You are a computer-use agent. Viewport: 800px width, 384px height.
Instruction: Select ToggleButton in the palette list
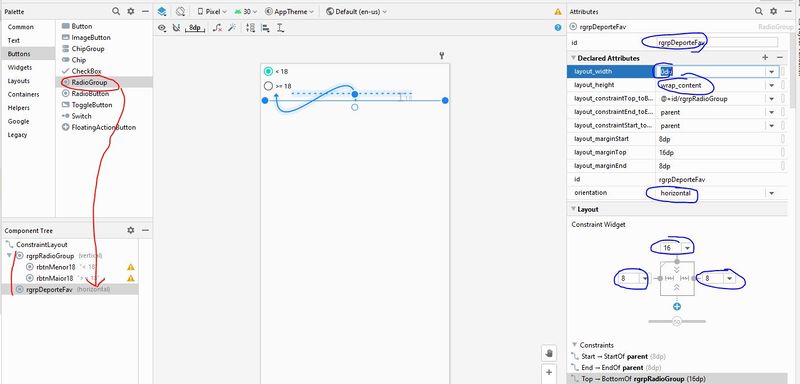92,105
